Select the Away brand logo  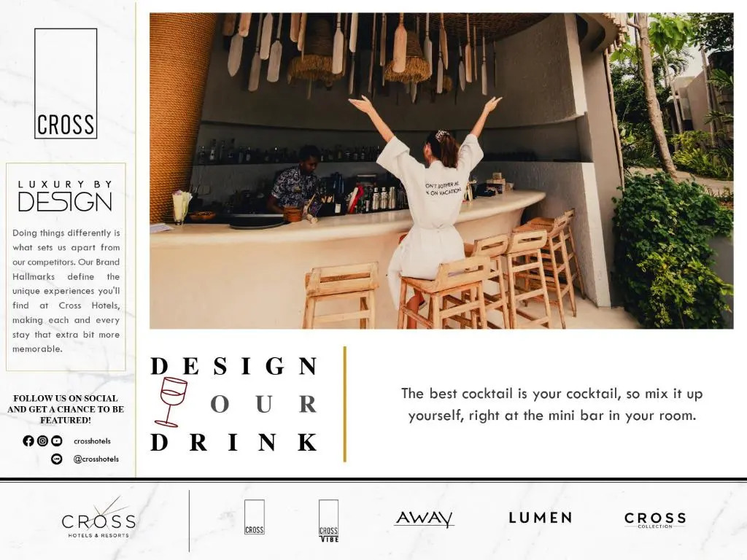(x=425, y=518)
